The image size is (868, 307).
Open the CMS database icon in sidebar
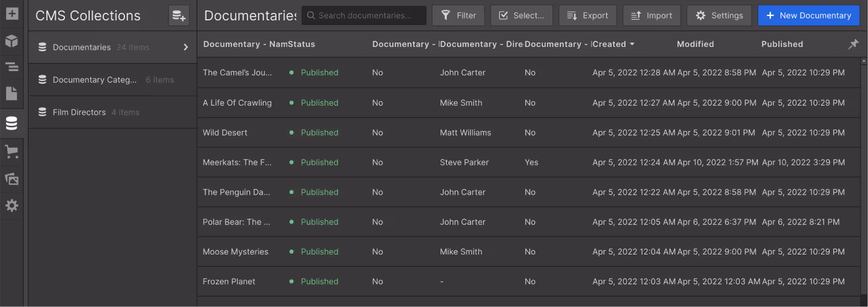[11, 124]
